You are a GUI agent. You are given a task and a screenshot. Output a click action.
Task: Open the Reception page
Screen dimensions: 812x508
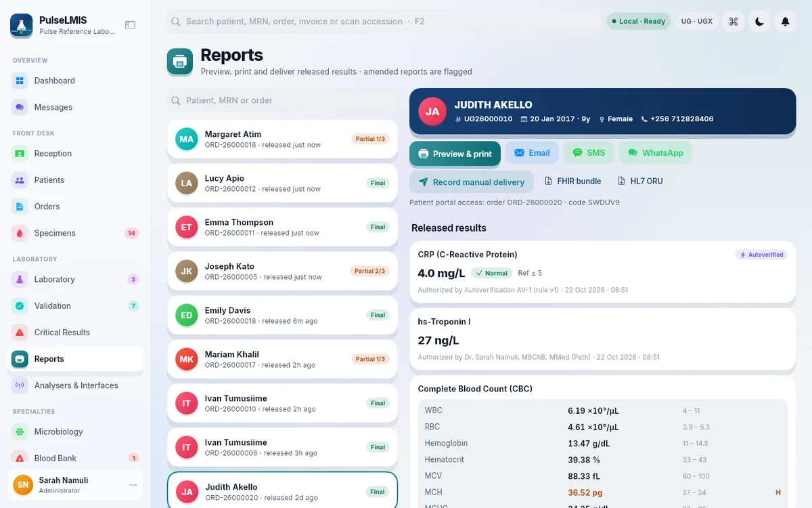tap(75, 154)
